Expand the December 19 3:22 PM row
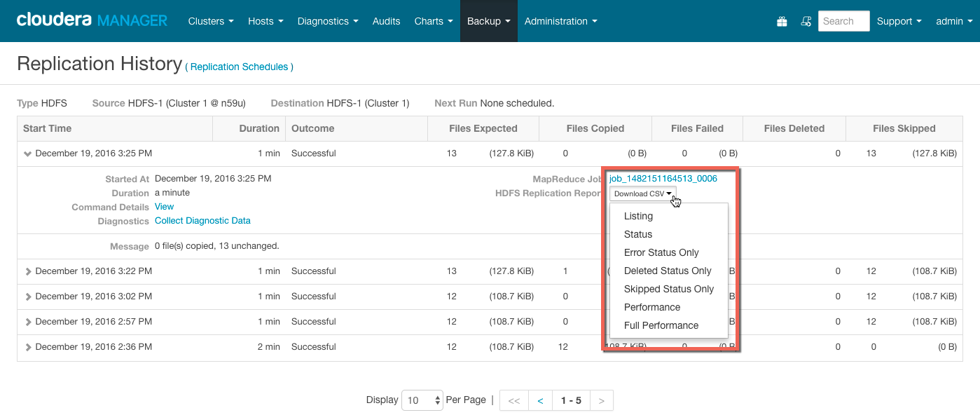Image resolution: width=980 pixels, height=415 pixels. (x=28, y=271)
